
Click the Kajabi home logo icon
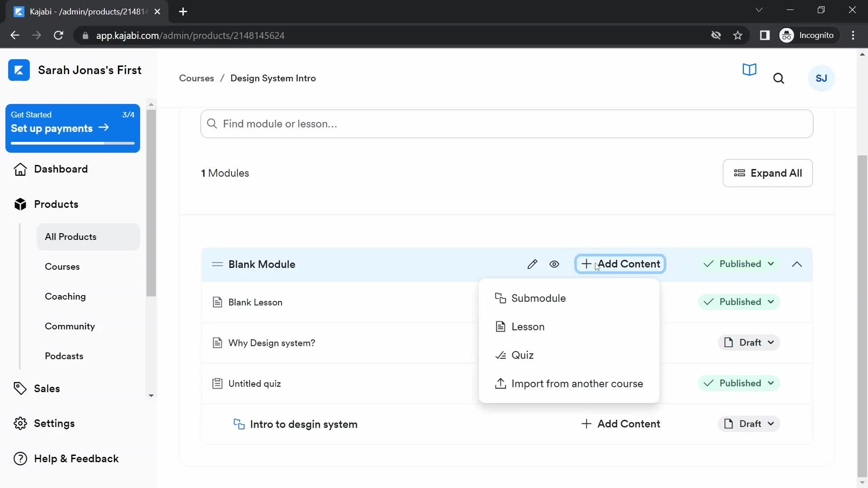19,70
